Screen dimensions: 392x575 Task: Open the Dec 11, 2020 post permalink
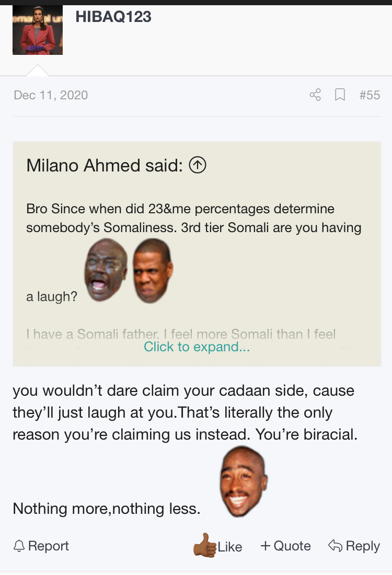pos(51,95)
